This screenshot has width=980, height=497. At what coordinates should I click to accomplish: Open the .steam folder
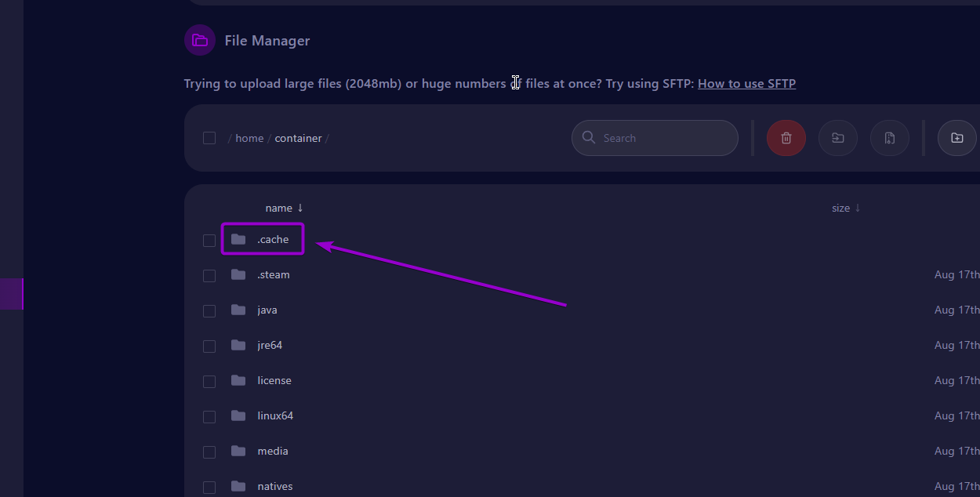(x=274, y=274)
